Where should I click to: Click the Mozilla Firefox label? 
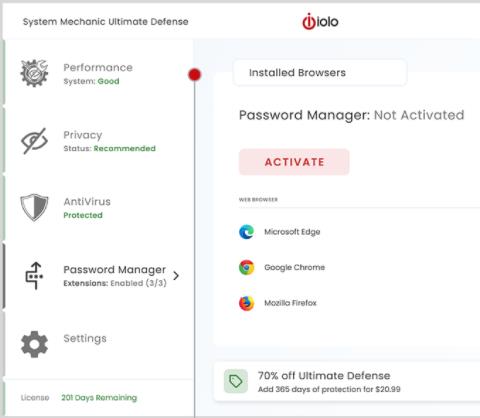(290, 303)
